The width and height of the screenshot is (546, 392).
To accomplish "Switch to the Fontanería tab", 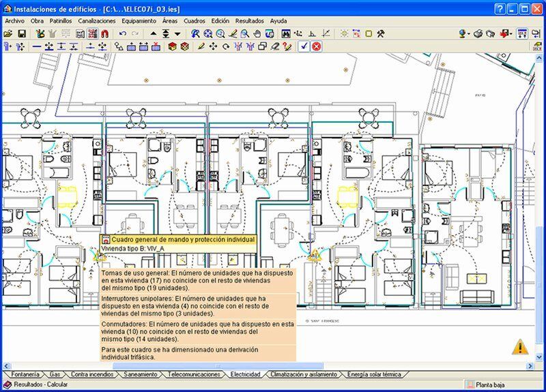I will pyautogui.click(x=26, y=374).
